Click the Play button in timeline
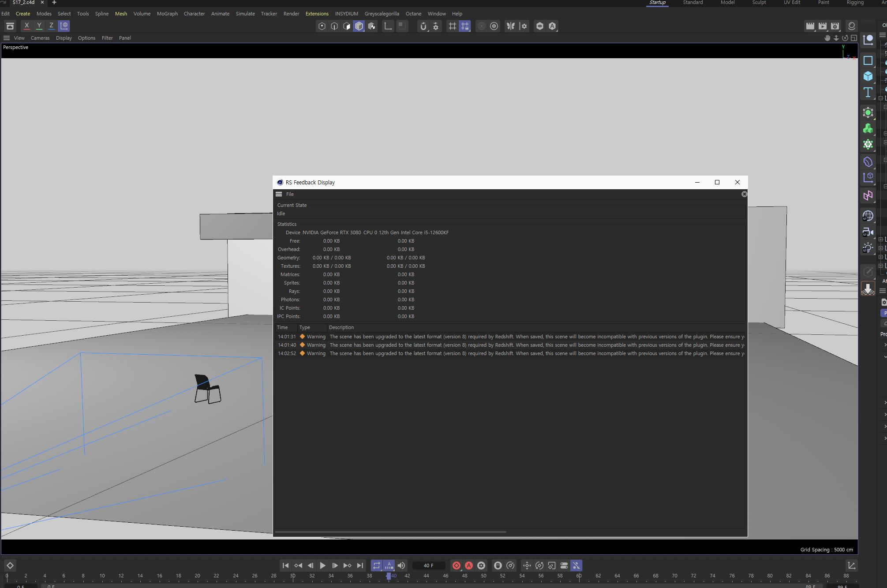887x588 pixels. pyautogui.click(x=322, y=565)
